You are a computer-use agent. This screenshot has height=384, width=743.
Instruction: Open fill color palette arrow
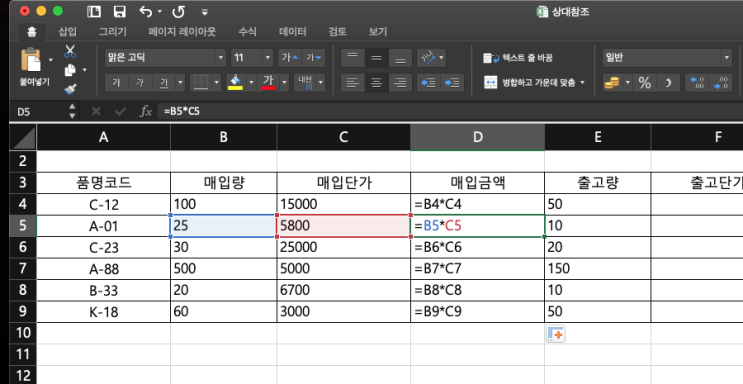(x=252, y=82)
